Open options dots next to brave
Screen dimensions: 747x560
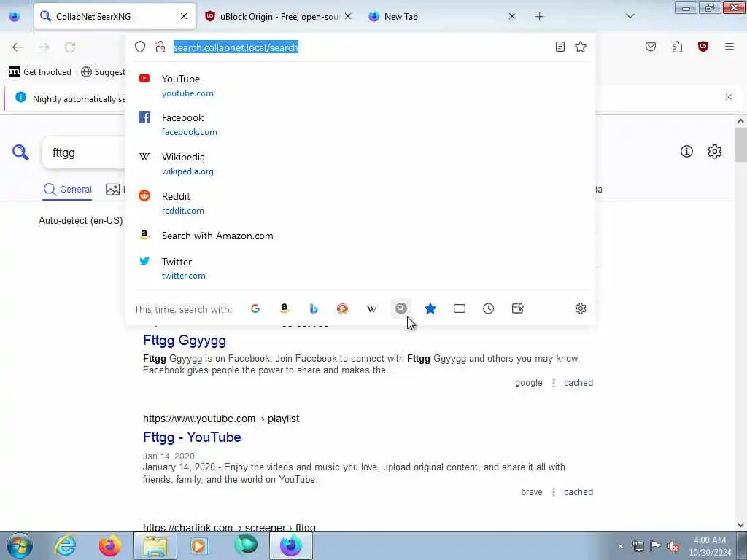tap(553, 492)
